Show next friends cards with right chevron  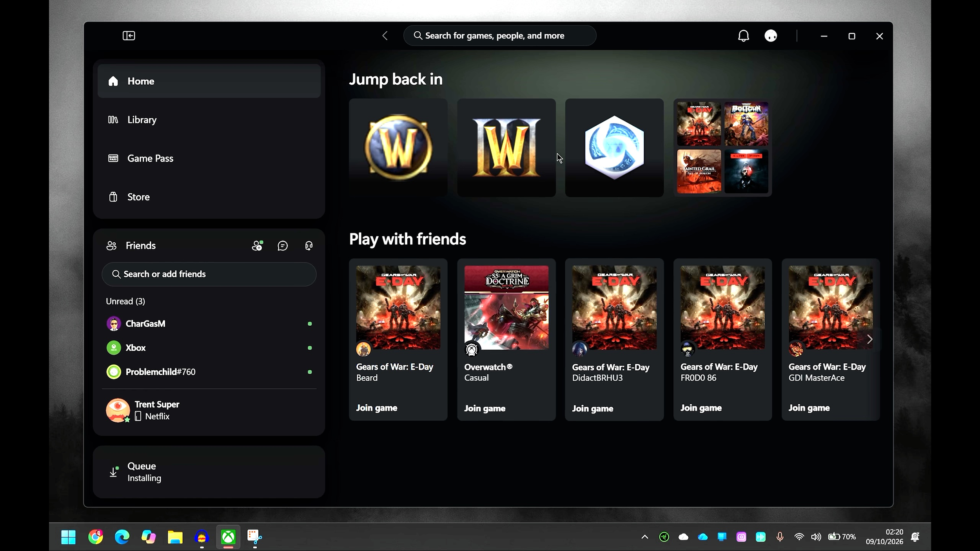point(869,339)
